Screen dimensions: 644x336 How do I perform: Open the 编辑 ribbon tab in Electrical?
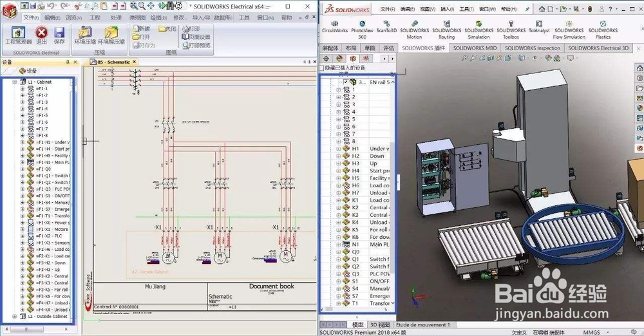tap(52, 17)
